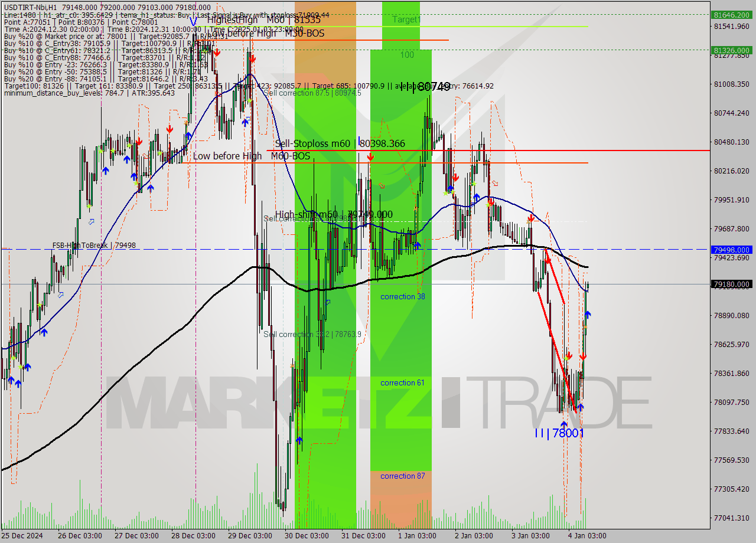Image resolution: width=756 pixels, height=543 pixels.
Task: Click the 80744.230 price axis value
Action: coord(732,113)
